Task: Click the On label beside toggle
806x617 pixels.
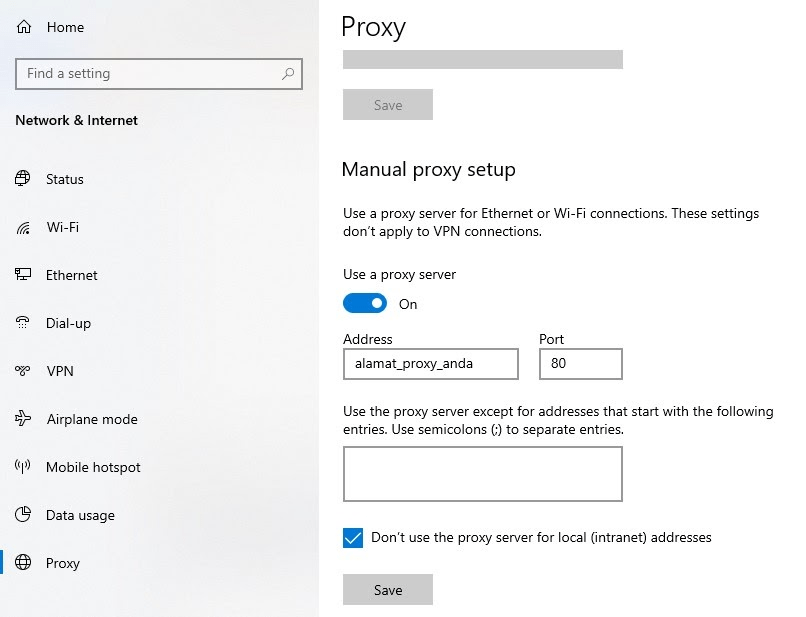Action: [x=408, y=304]
